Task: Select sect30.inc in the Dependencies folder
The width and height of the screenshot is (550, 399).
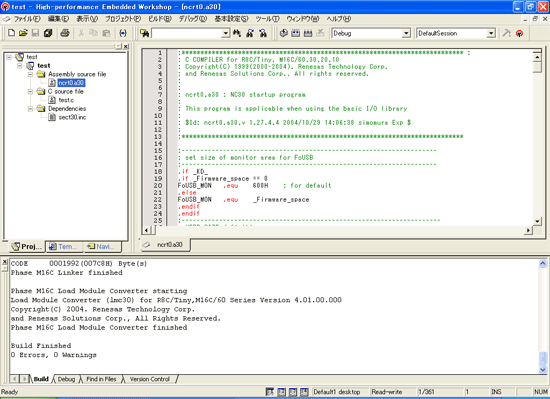Action: [x=72, y=117]
